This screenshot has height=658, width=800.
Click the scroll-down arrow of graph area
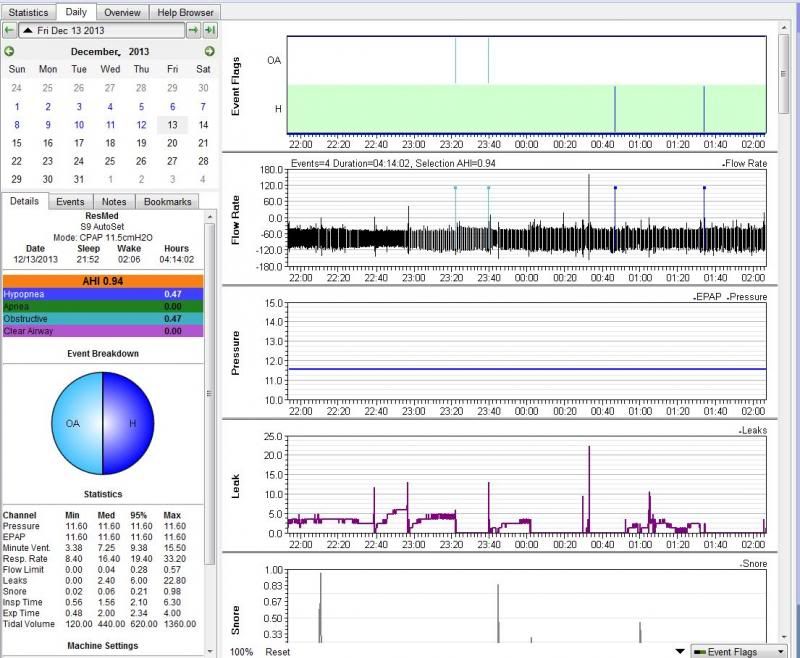click(786, 637)
